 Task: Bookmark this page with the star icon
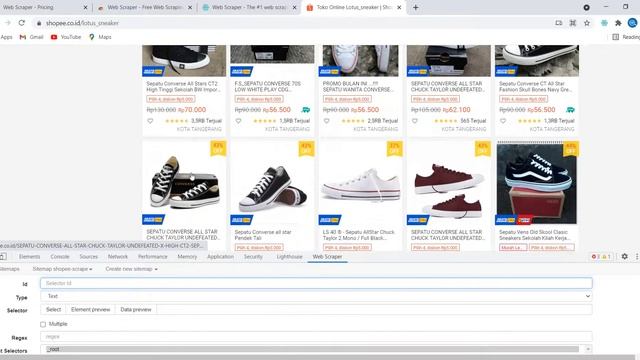click(x=587, y=23)
